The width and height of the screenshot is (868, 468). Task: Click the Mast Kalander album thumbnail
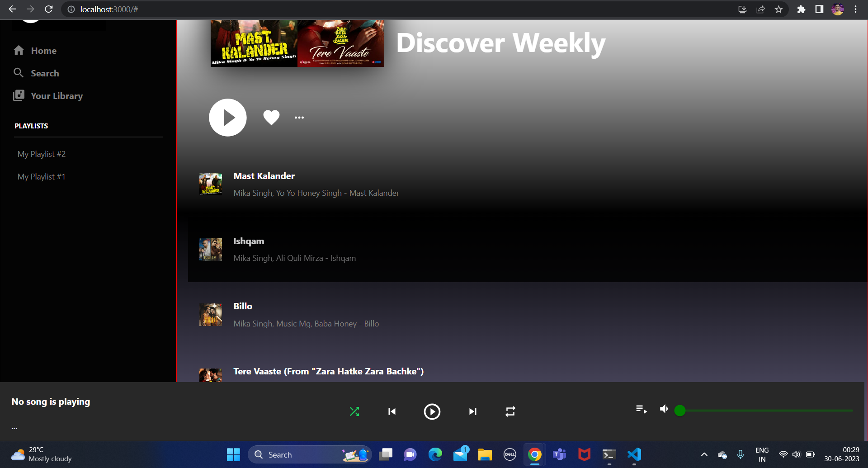point(210,184)
